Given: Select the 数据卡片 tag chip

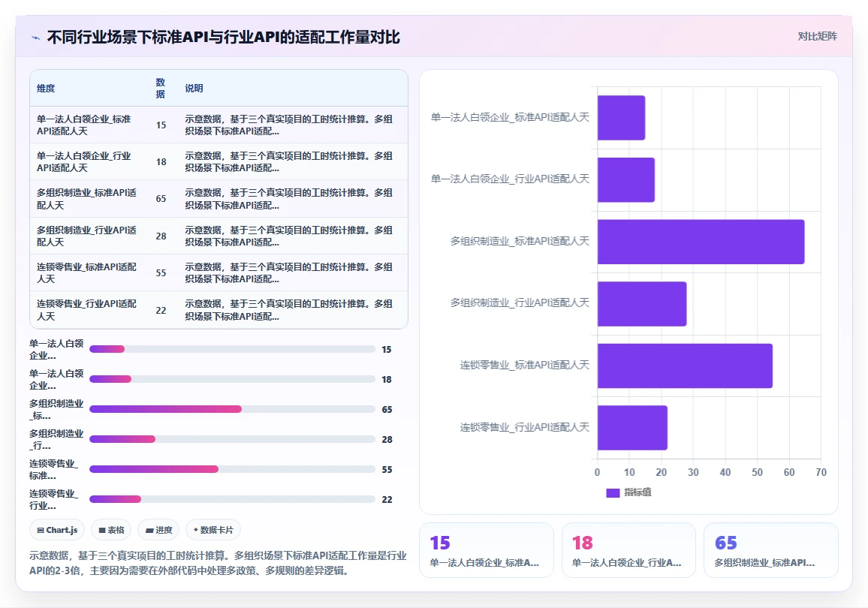Looking at the screenshot, I should tap(213, 530).
